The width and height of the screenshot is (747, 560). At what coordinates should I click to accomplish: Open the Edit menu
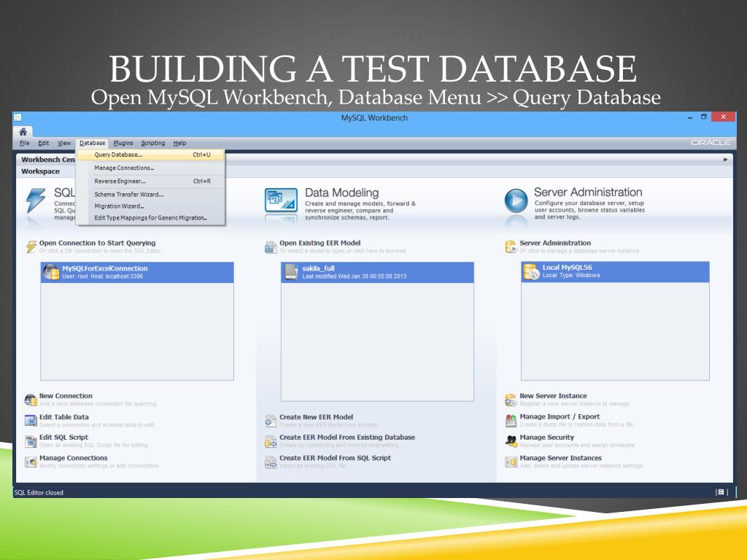(x=43, y=143)
